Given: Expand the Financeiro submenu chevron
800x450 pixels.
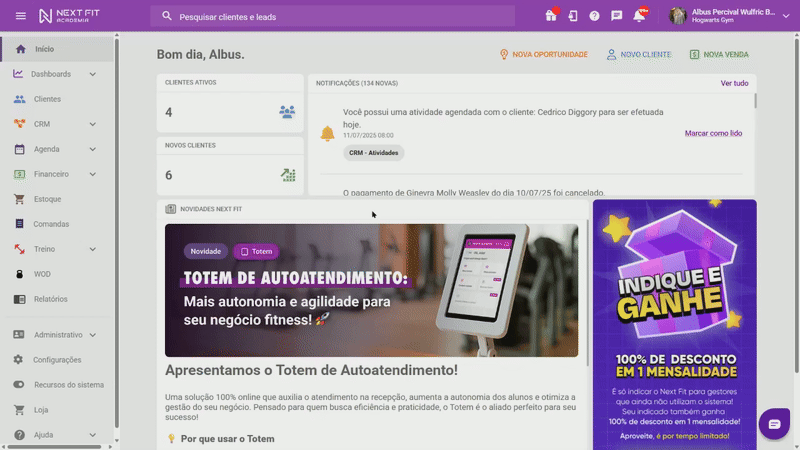Looking at the screenshot, I should tap(92, 174).
